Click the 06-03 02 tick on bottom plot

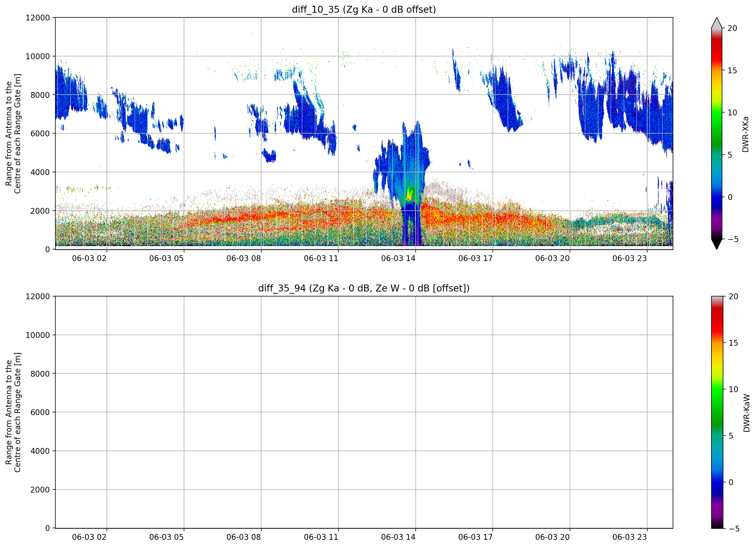pos(89,537)
